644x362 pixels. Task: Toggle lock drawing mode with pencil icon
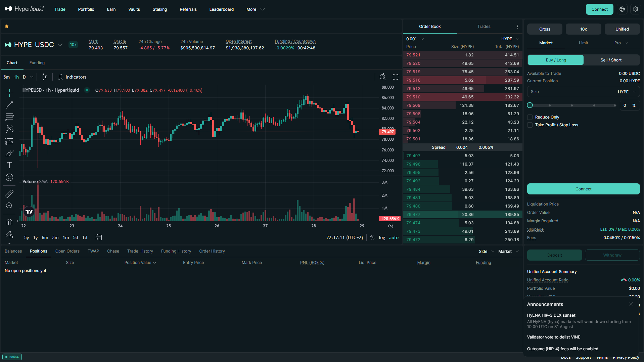click(9, 234)
